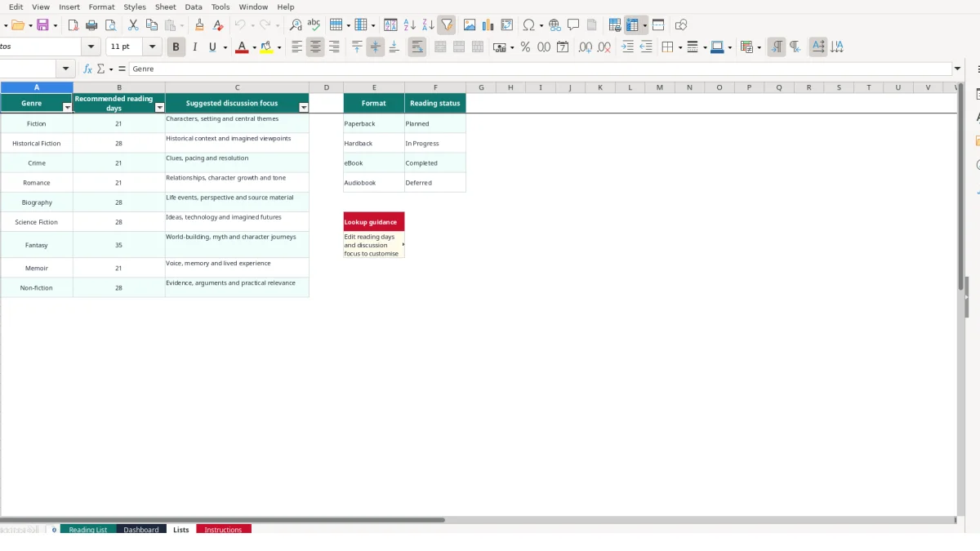Apply the blue background color swatch
This screenshot has width=980, height=551.
pos(716,47)
